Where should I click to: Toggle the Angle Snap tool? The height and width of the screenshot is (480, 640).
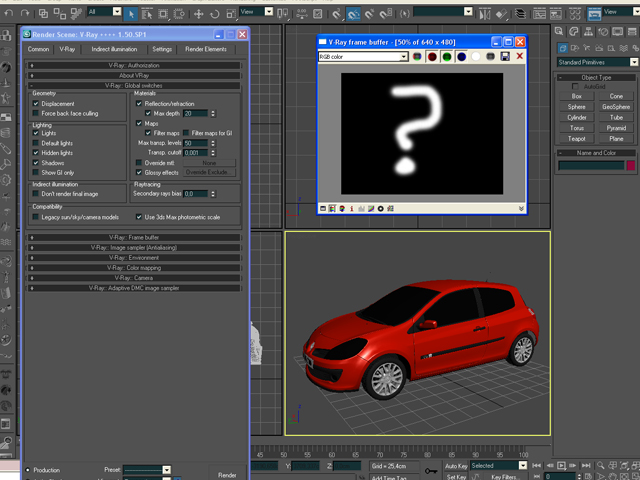coord(353,14)
